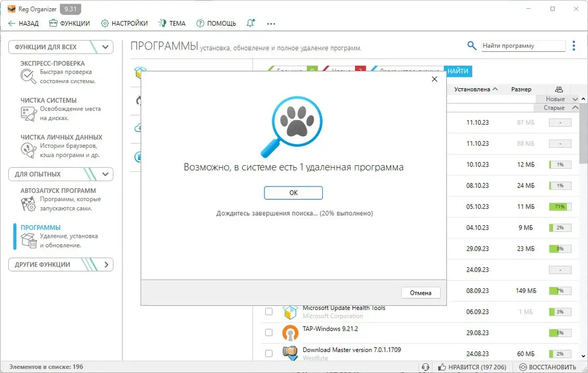
Task: Cancel the search with Отмена button
Action: pos(420,293)
